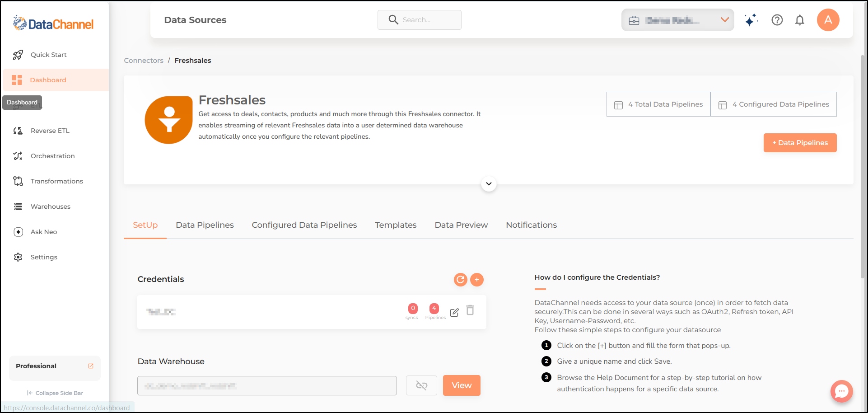Viewport: 868px width, 413px height.
Task: Click the Freshsales connector logo
Action: coord(168,120)
